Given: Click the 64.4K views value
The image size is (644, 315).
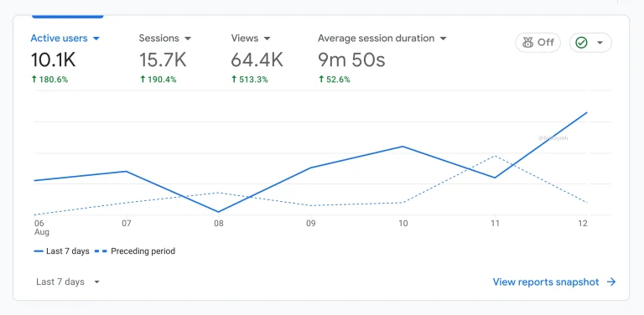Looking at the screenshot, I should pyautogui.click(x=257, y=59).
